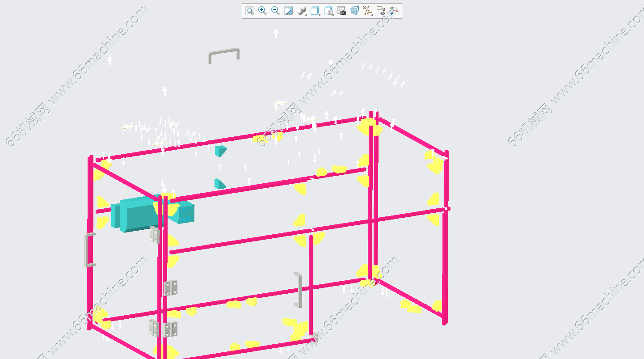Click the Refit view icon
The image size is (644, 359).
point(249,11)
